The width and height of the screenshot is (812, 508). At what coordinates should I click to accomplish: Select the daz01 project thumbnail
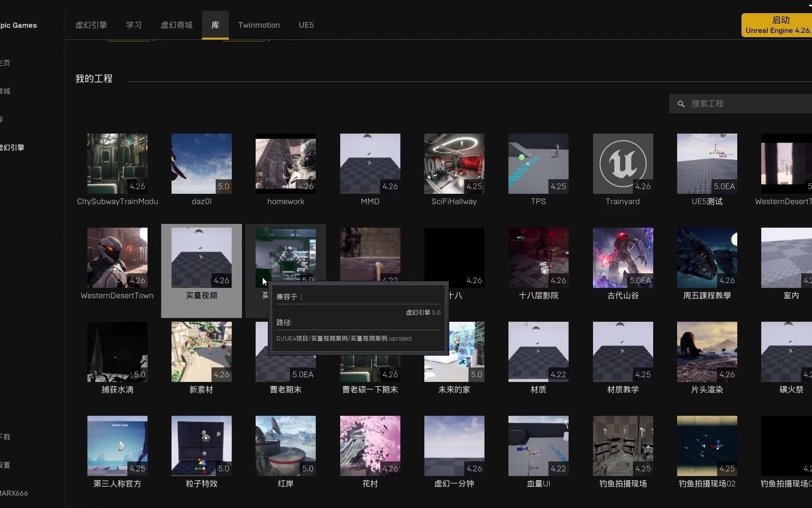[202, 164]
